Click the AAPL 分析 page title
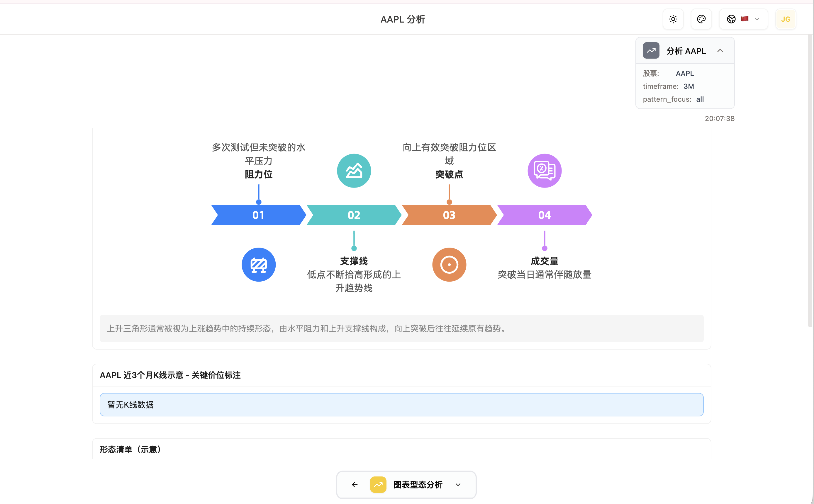The width and height of the screenshot is (814, 504). point(403,19)
